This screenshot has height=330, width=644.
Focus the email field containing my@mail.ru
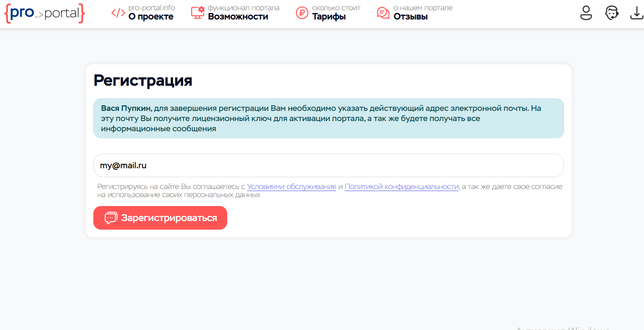[x=328, y=165]
